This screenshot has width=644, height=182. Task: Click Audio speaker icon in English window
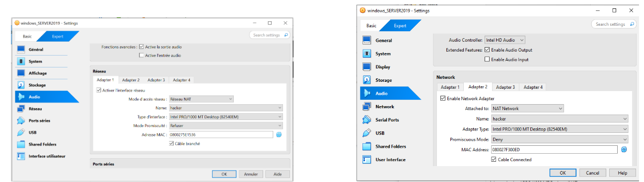[x=367, y=93]
